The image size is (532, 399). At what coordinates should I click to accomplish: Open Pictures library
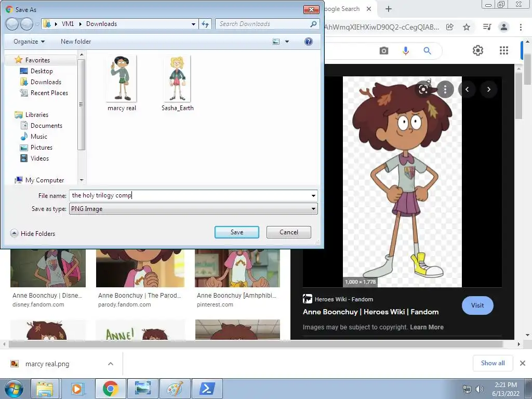42,147
